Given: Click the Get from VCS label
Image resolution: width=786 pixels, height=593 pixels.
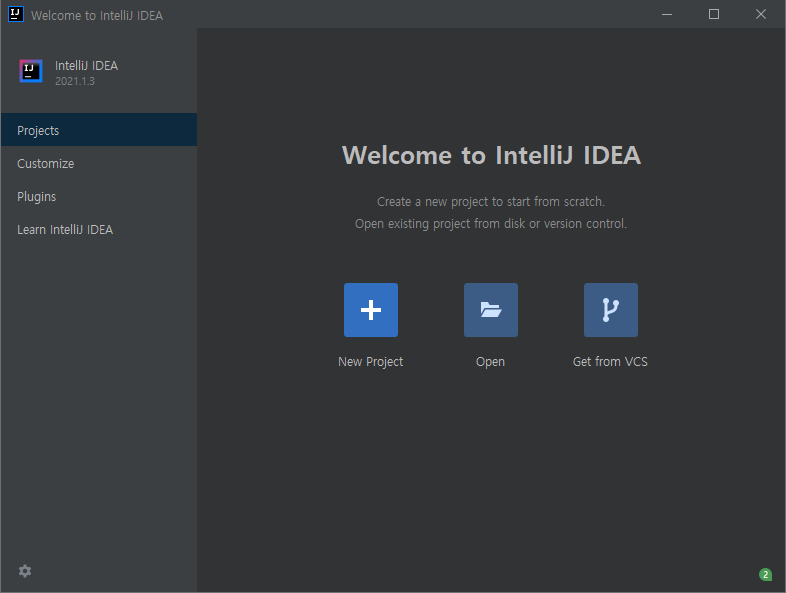Looking at the screenshot, I should [610, 361].
